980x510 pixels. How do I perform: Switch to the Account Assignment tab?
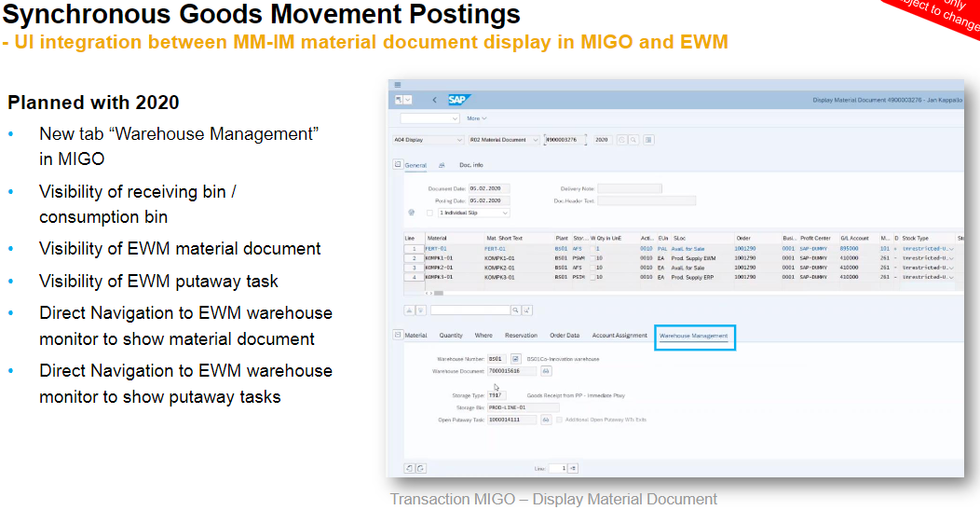click(619, 336)
